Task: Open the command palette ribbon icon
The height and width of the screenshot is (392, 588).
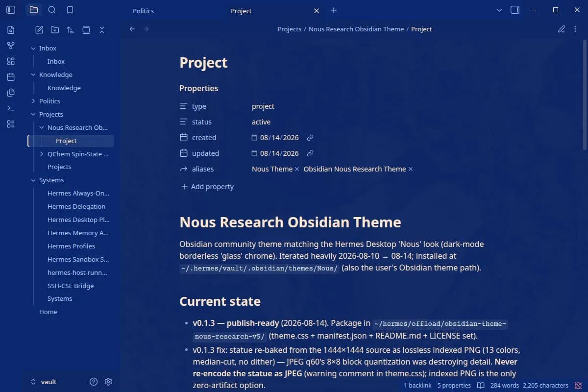Action: (x=11, y=108)
